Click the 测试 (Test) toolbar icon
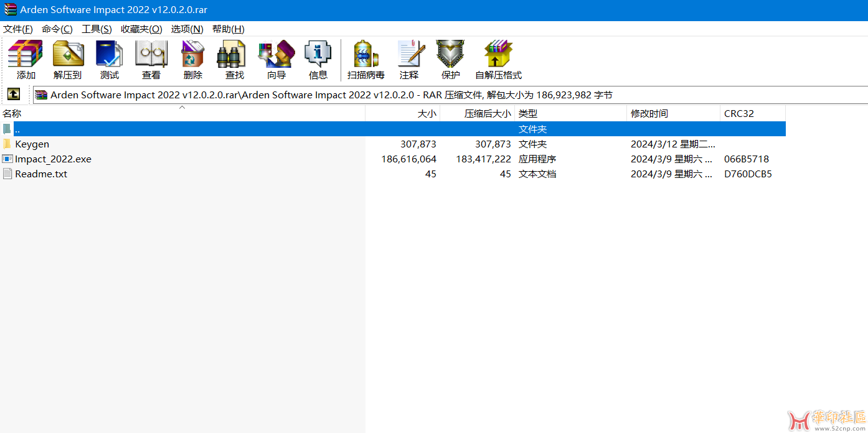868x433 pixels. coord(109,54)
